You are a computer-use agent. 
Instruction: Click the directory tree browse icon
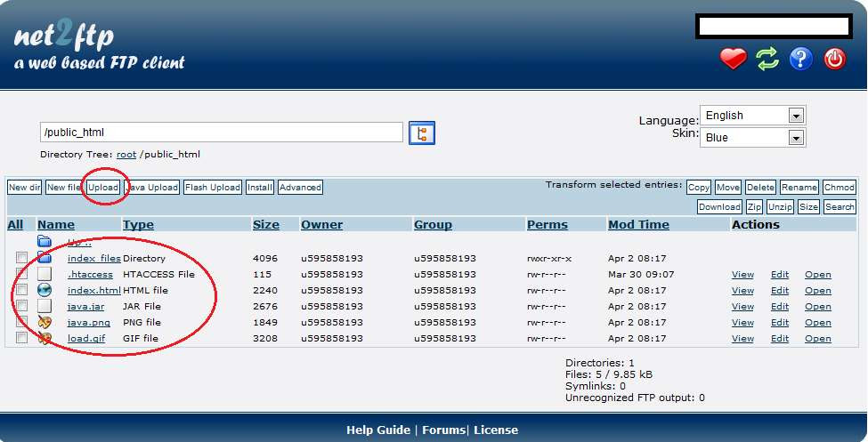coord(422,133)
